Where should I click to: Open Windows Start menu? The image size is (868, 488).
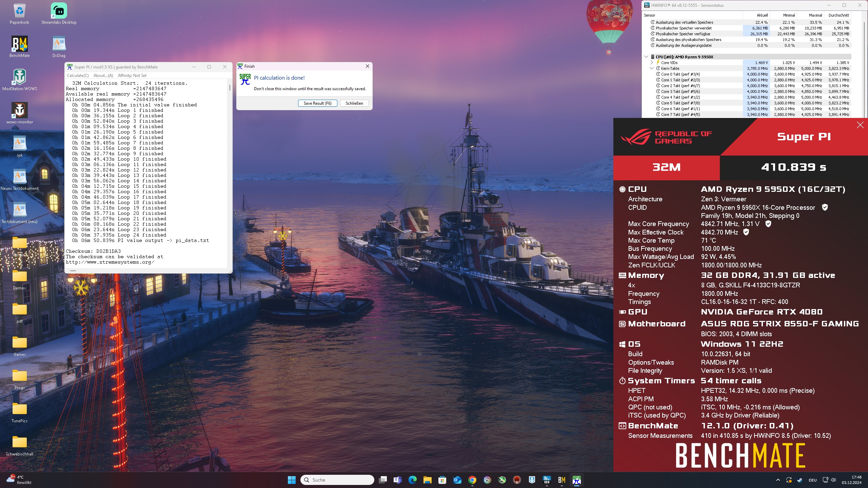click(x=292, y=480)
